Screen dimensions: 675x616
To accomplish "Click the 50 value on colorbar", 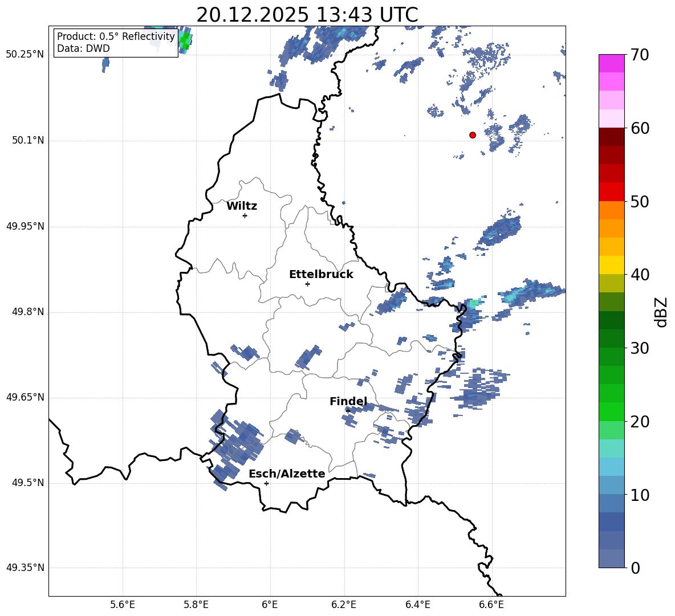I will [640, 202].
